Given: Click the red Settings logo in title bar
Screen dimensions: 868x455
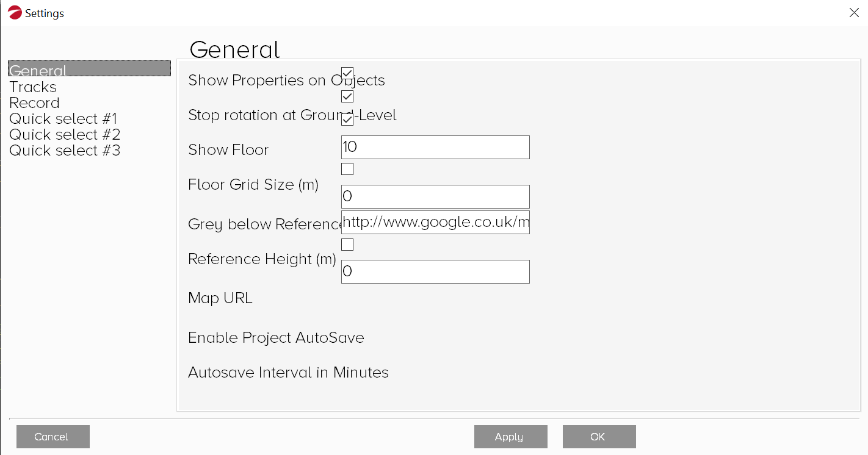Looking at the screenshot, I should (15, 13).
